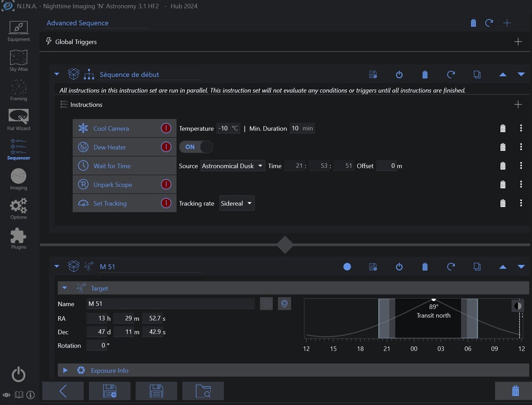Click the Rotation value field
Screen dimensions: 532x405
point(97,345)
